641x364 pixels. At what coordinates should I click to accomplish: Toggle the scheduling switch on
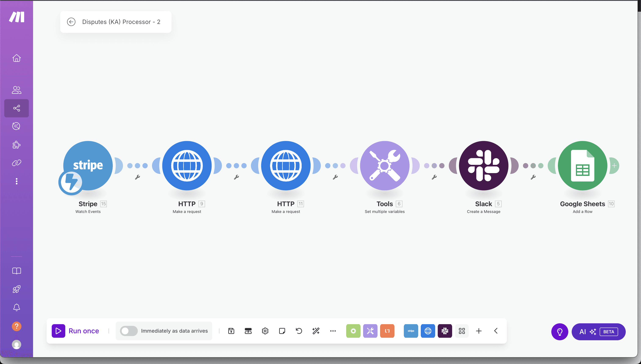pyautogui.click(x=128, y=331)
